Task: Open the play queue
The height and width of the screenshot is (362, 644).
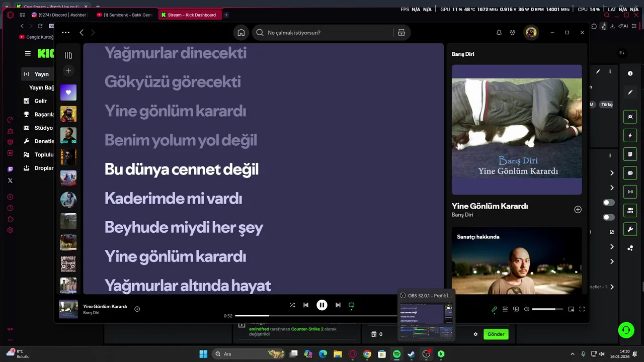Action: coord(505,309)
